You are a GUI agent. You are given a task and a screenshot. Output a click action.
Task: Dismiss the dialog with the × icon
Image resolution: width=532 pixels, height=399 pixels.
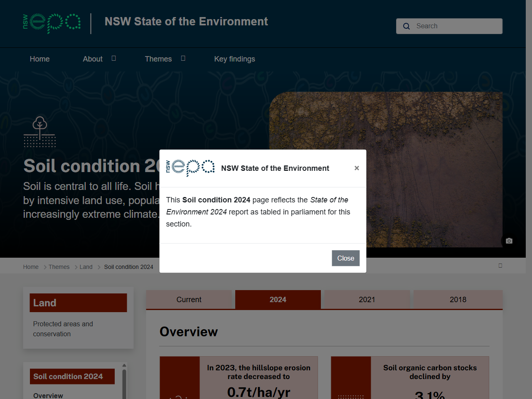[357, 168]
